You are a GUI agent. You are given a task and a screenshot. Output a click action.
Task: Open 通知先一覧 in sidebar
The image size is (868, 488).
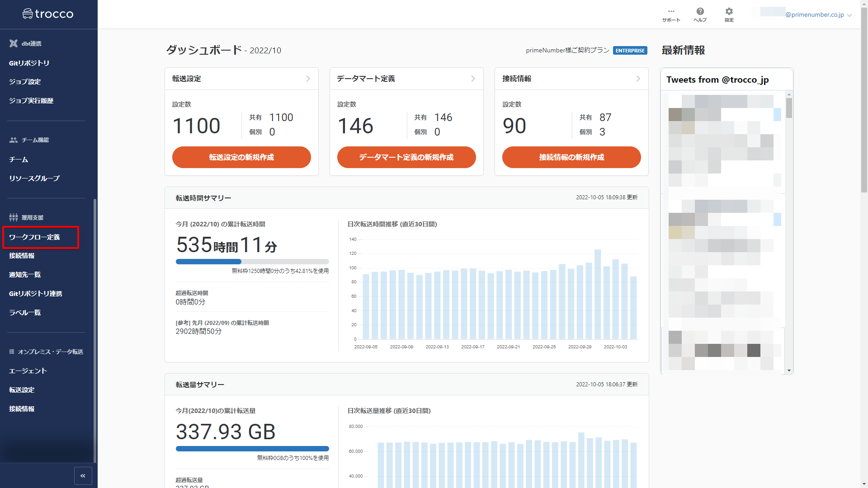[25, 275]
